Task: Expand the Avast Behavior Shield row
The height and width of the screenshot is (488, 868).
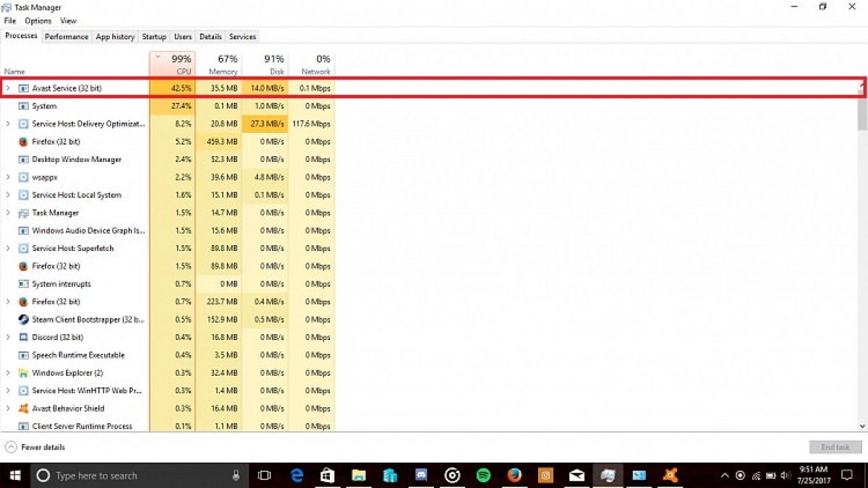Action: tap(7, 408)
